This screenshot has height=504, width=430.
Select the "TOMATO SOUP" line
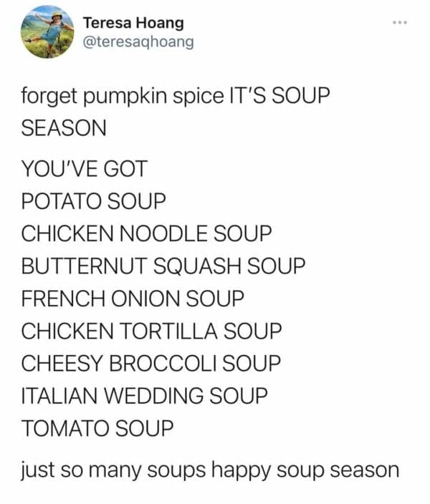pos(97,428)
